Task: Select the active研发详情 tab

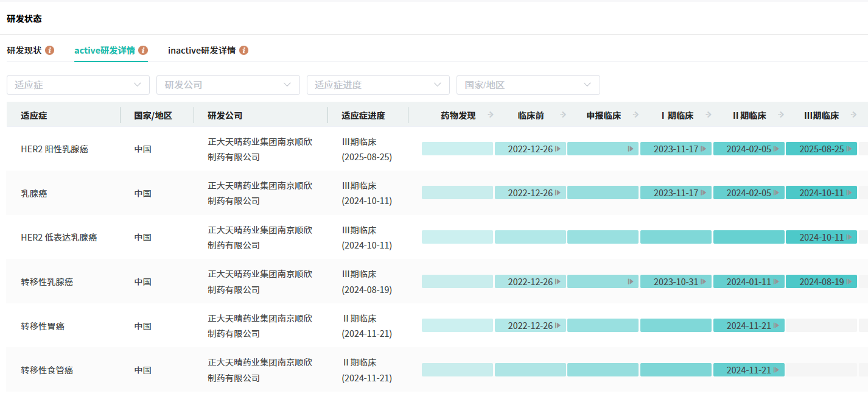Action: coord(105,50)
